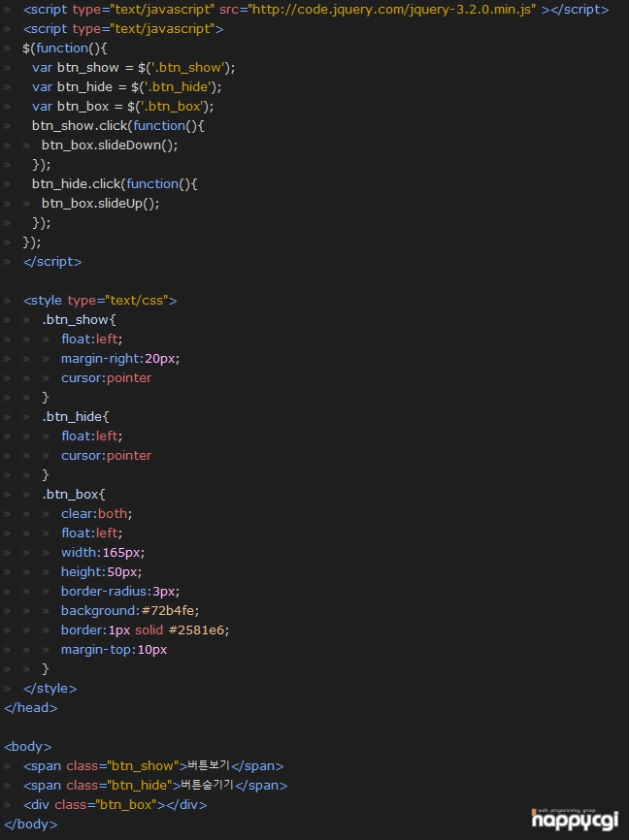Click the opening <body> tag
Viewport: 629px width, 840px height.
28,747
